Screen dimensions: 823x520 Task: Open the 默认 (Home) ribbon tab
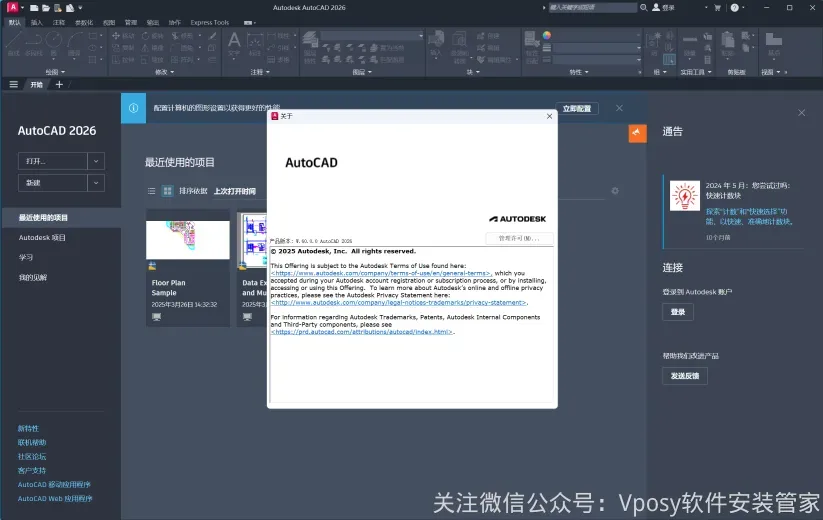pyautogui.click(x=15, y=23)
